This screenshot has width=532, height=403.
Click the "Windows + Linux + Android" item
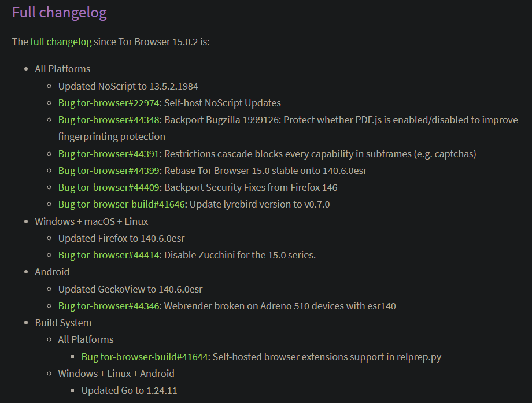(x=116, y=374)
